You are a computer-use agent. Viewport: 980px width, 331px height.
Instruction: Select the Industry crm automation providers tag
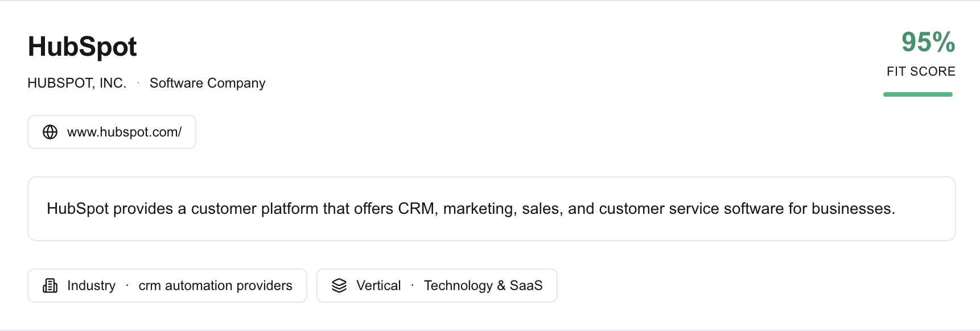[x=167, y=286]
